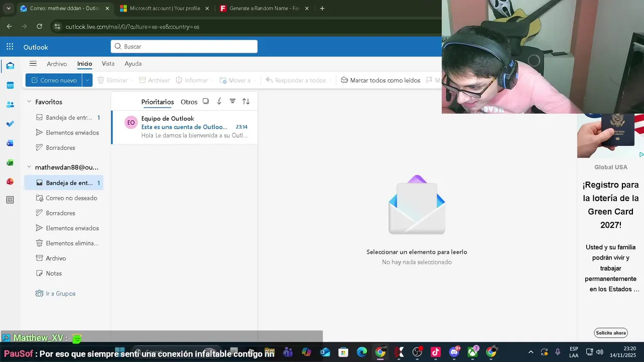Open Favoritos Borradores folder
This screenshot has width=644, height=362.
tap(64, 148)
